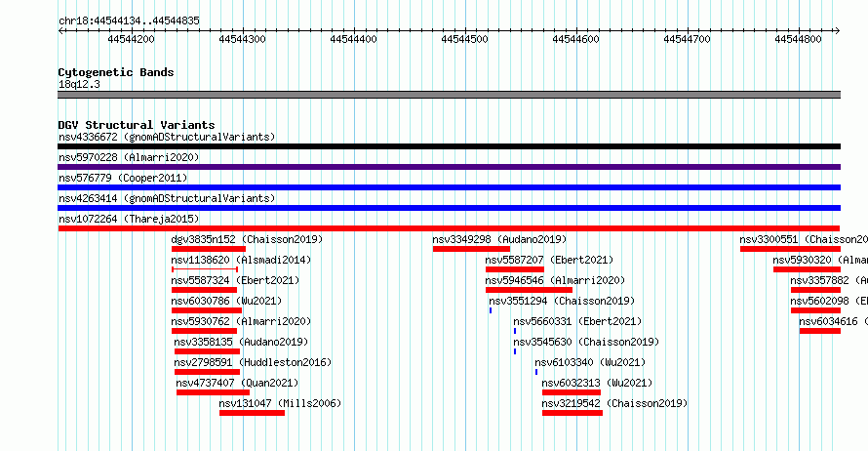Click the nsv4336672 gnomADStructuralVariants label
The height and width of the screenshot is (451, 868).
pos(167,137)
